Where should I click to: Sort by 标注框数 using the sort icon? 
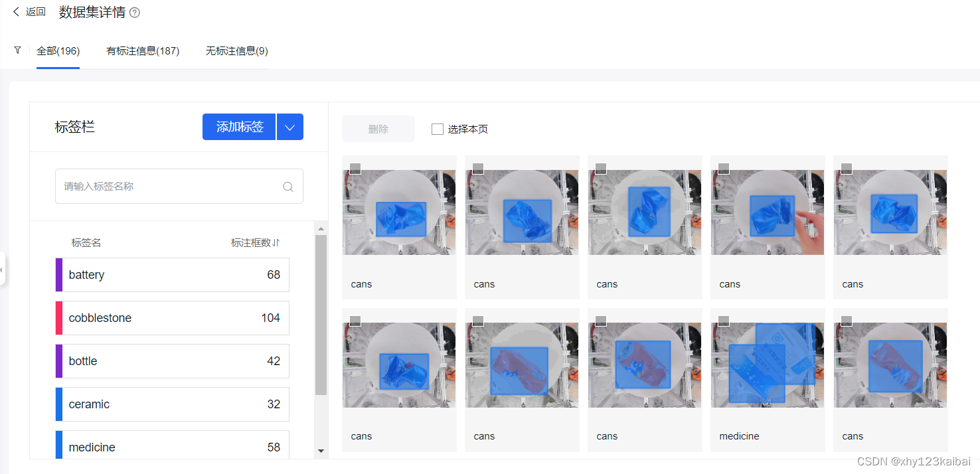(276, 243)
